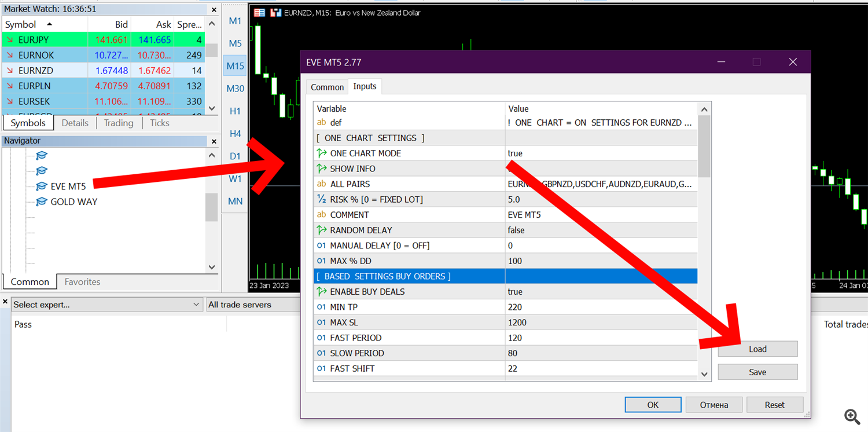Edit the ALL PAIRS value list
The image size is (868, 432).
(601, 184)
